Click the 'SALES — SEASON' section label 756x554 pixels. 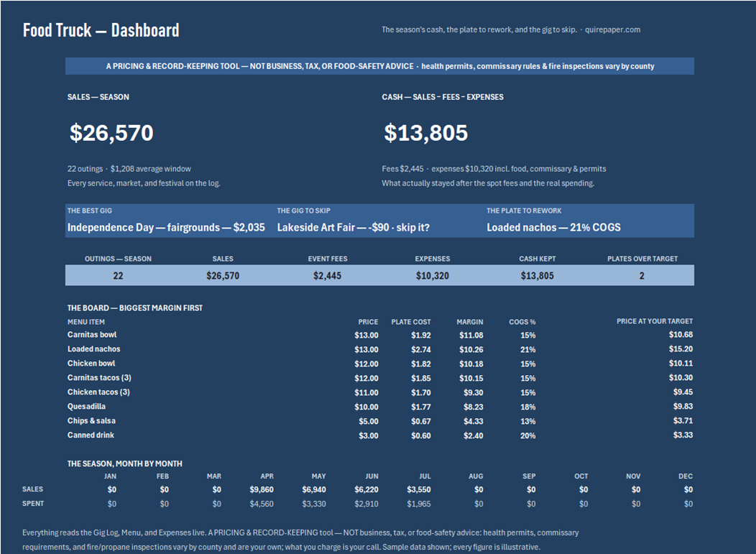98,97
